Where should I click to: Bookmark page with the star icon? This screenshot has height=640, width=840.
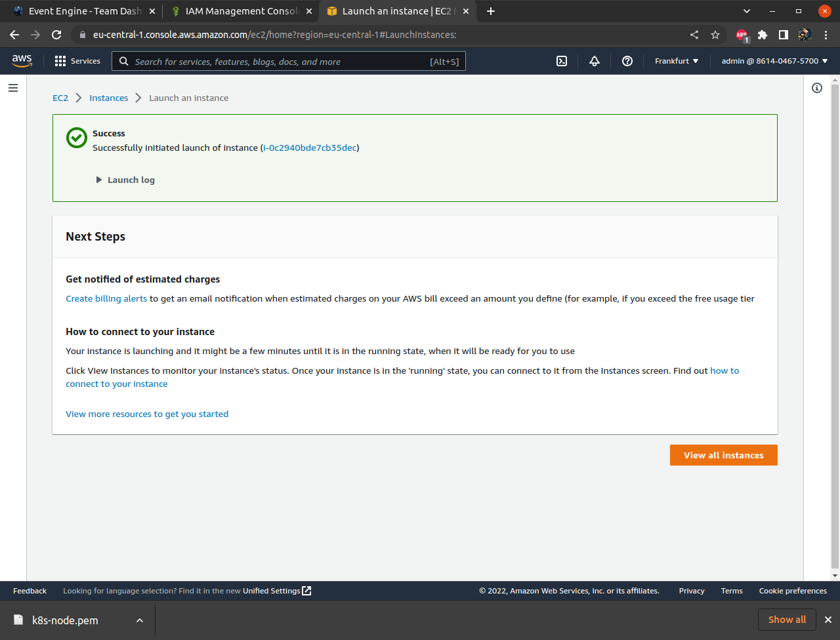715,35
